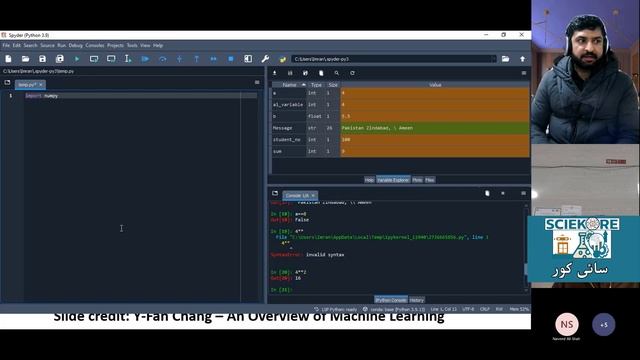Image resolution: width=640 pixels, height=360 pixels.
Task: Create a new file in Spyder
Action: click(8, 59)
